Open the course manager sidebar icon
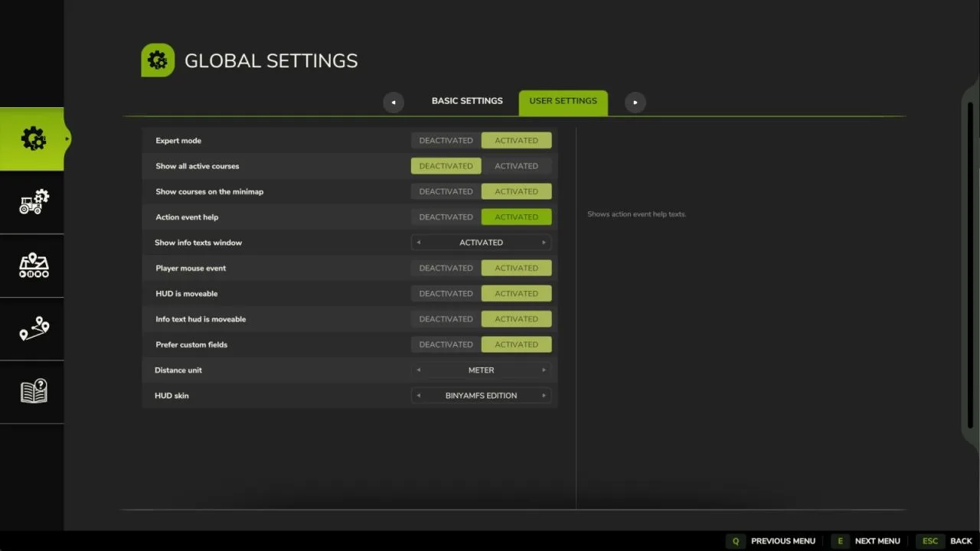This screenshot has height=551, width=980. click(x=34, y=266)
